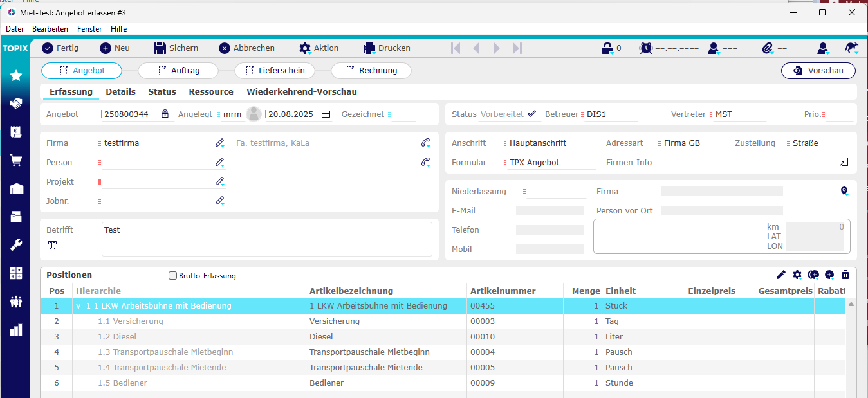Open the Aktion gear dropdown

click(x=319, y=48)
